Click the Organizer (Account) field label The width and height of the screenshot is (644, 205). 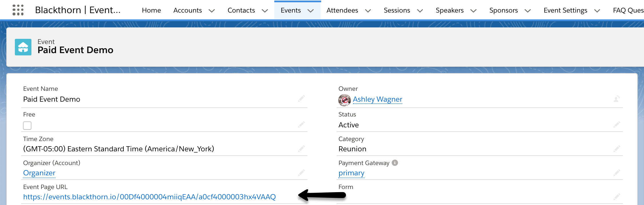[52, 163]
